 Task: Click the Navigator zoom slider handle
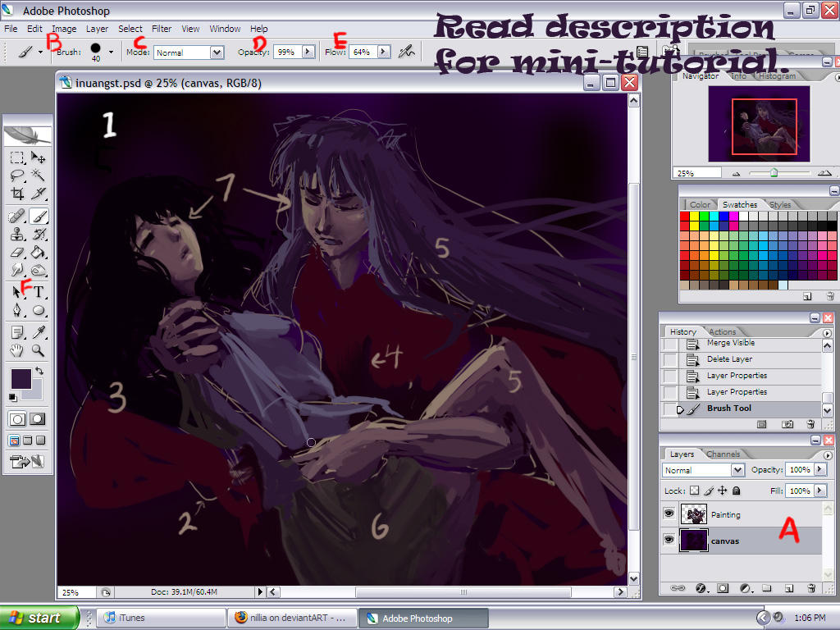(x=774, y=172)
